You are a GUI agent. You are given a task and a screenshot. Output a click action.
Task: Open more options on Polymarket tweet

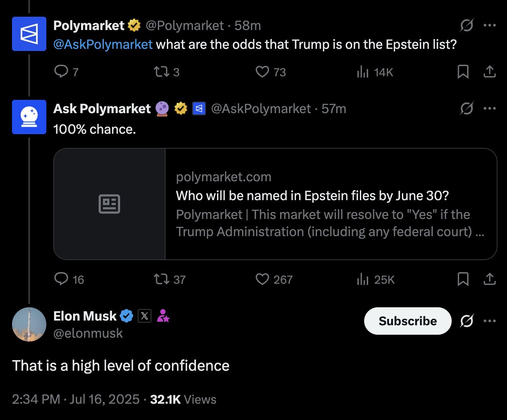tap(489, 25)
